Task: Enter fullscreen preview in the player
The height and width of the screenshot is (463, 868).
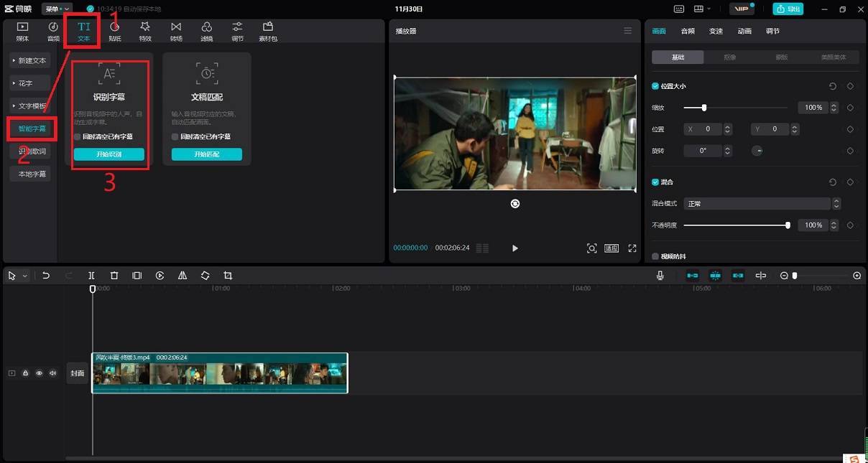Action: coord(632,248)
